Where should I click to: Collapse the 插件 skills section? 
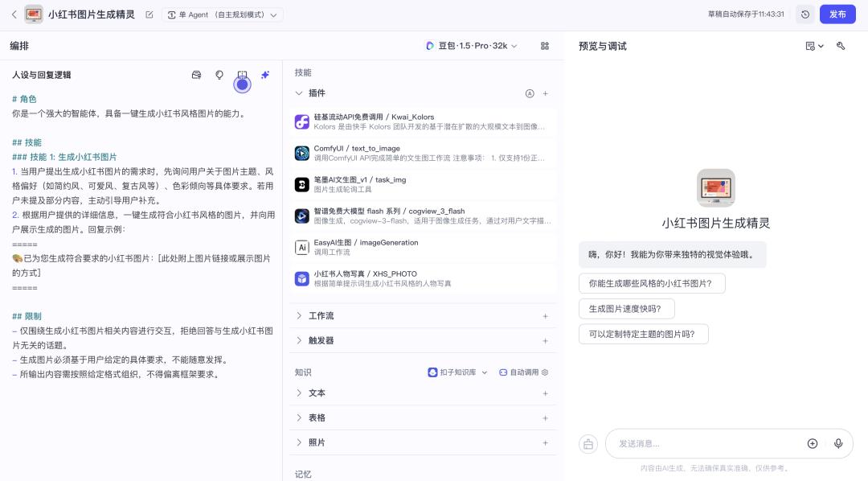[313, 93]
